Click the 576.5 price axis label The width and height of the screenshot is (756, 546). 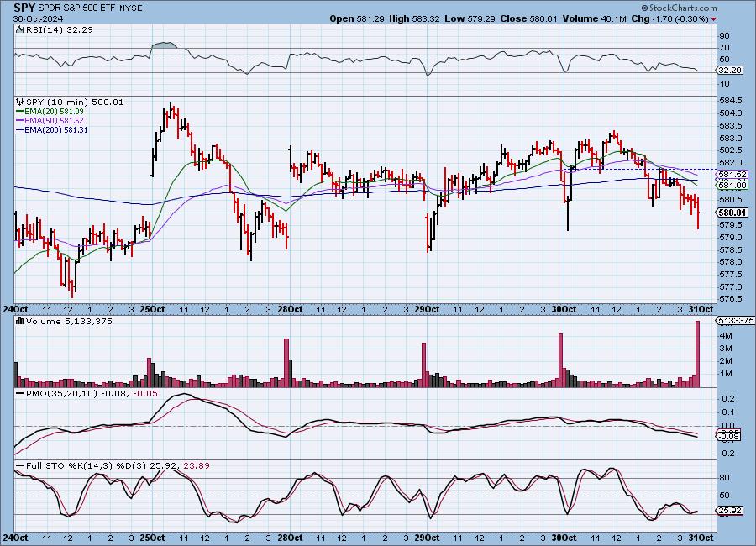click(731, 299)
